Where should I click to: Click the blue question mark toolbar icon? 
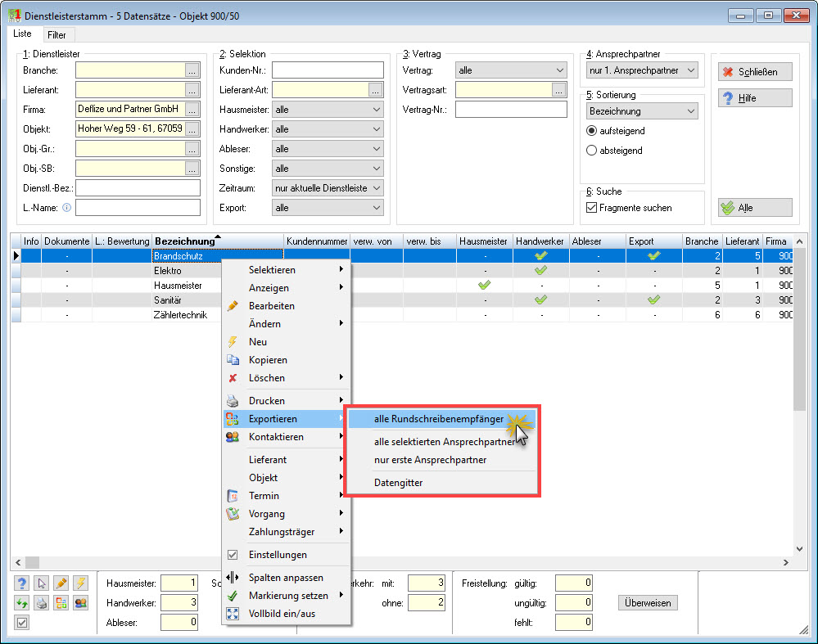22,583
